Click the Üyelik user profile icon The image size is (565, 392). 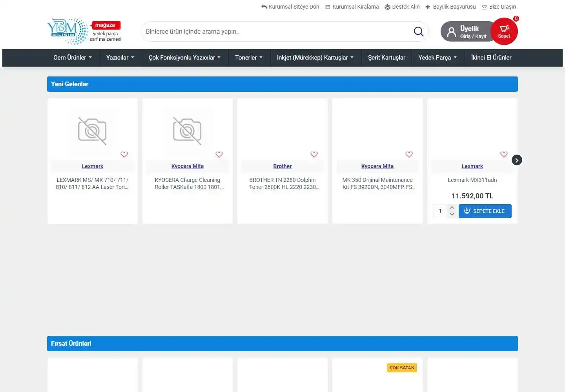pyautogui.click(x=452, y=31)
